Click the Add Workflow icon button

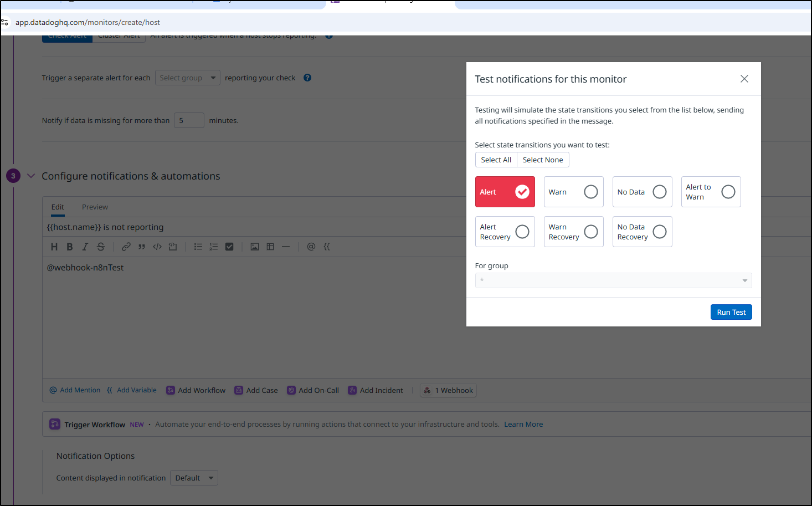(196, 390)
